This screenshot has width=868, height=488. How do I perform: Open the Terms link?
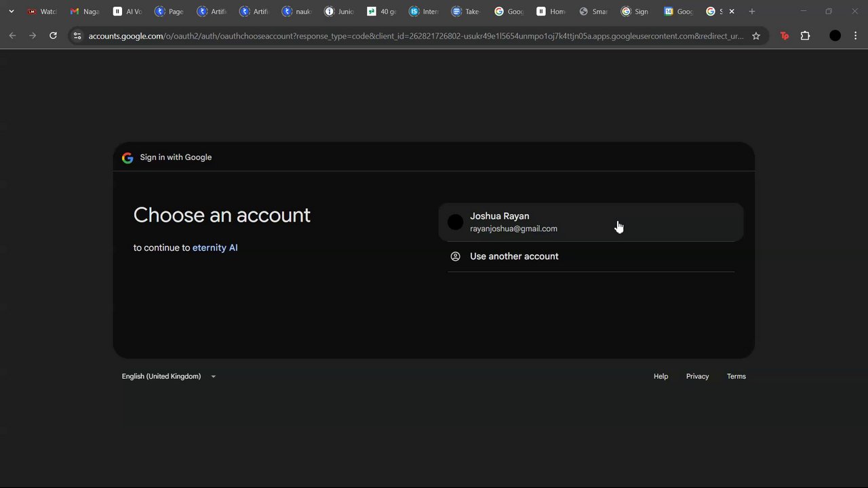(x=736, y=376)
